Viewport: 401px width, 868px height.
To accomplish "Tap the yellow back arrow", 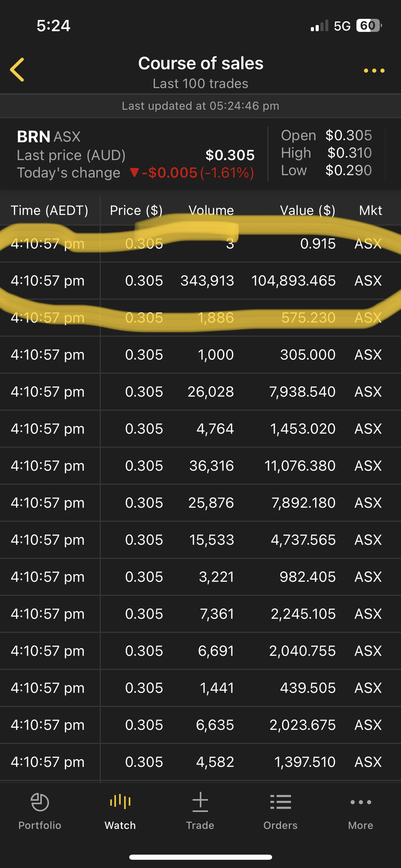I will click(x=17, y=70).
